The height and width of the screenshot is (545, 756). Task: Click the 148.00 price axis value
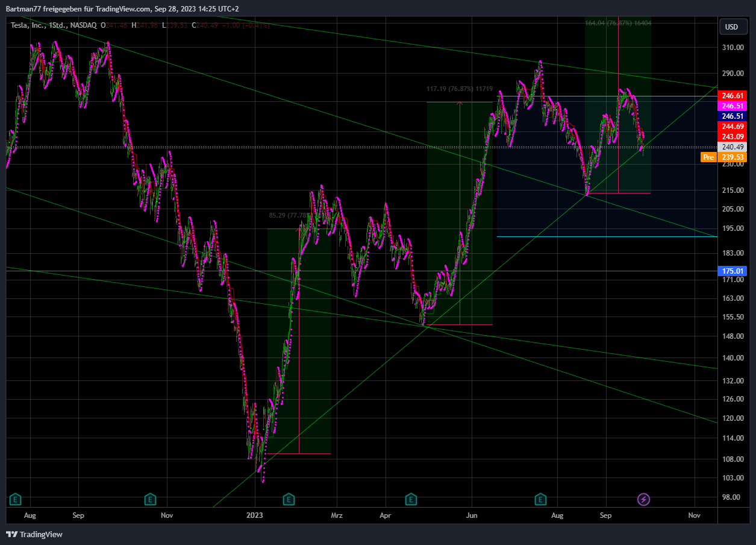tap(733, 336)
